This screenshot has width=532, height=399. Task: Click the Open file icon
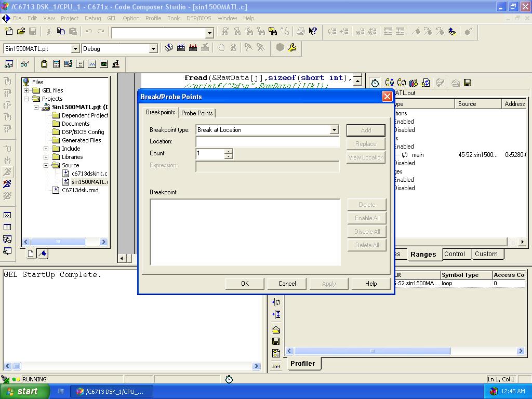21,32
